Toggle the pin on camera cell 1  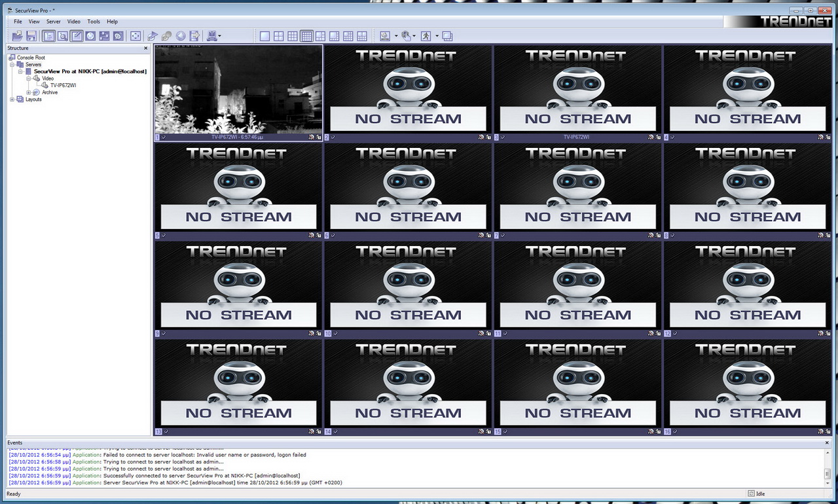coord(164,137)
